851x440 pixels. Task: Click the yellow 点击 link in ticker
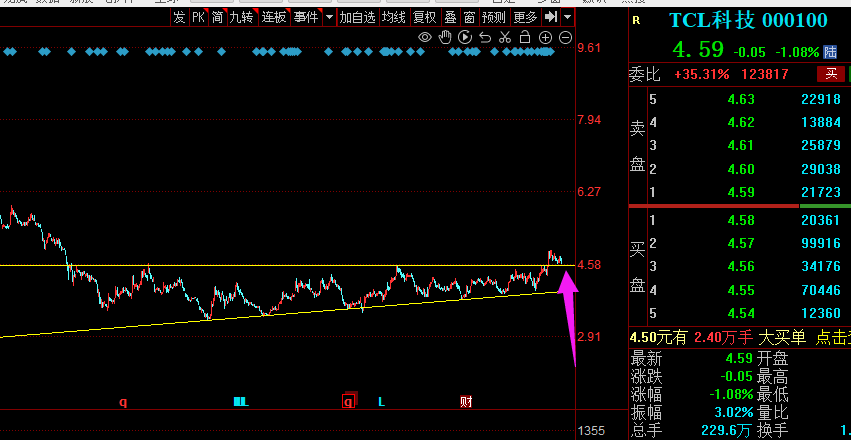click(833, 338)
